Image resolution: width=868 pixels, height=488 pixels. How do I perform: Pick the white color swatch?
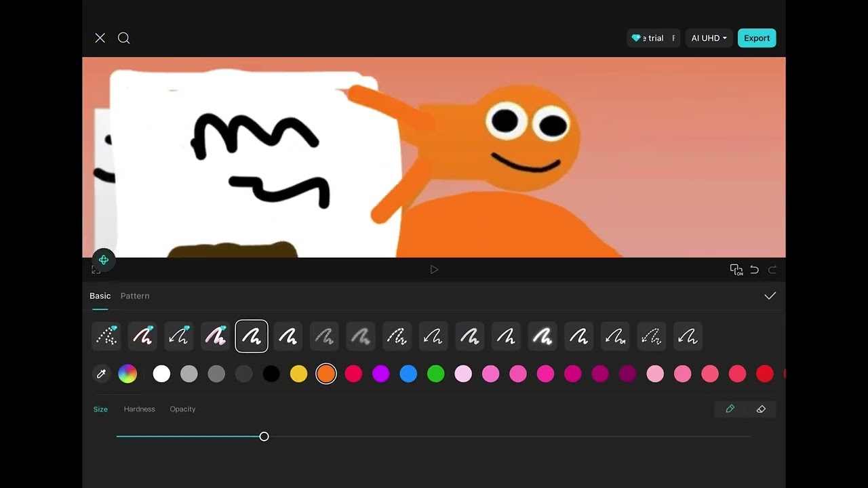[x=161, y=373]
